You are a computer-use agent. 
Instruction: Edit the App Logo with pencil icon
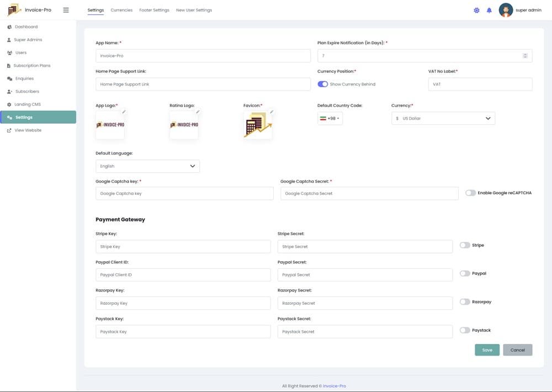(x=124, y=112)
